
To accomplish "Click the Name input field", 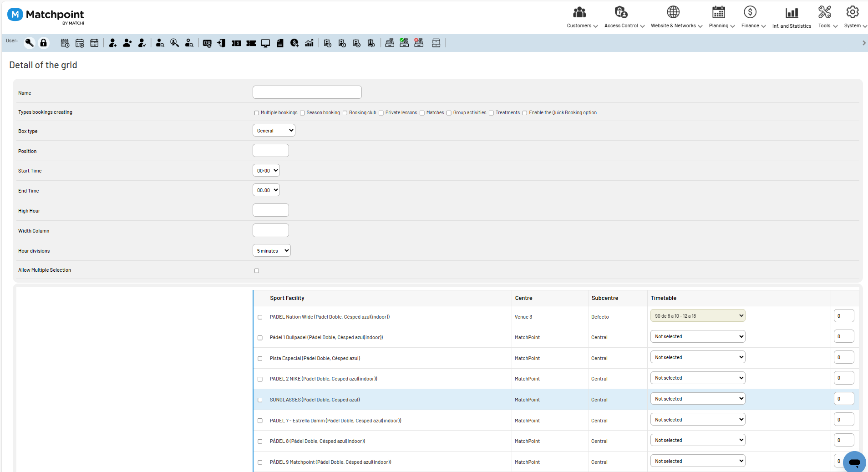I will coord(307,92).
